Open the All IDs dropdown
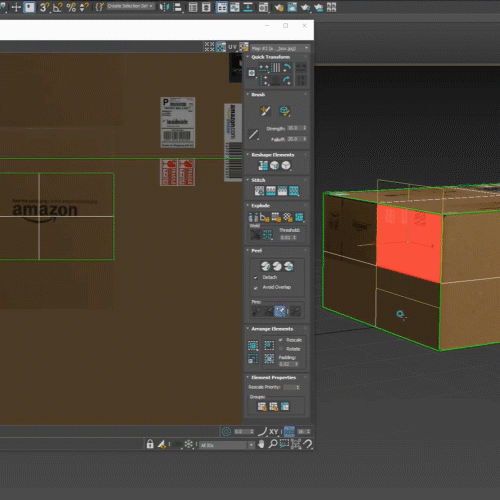This screenshot has width=500, height=500. point(227,445)
